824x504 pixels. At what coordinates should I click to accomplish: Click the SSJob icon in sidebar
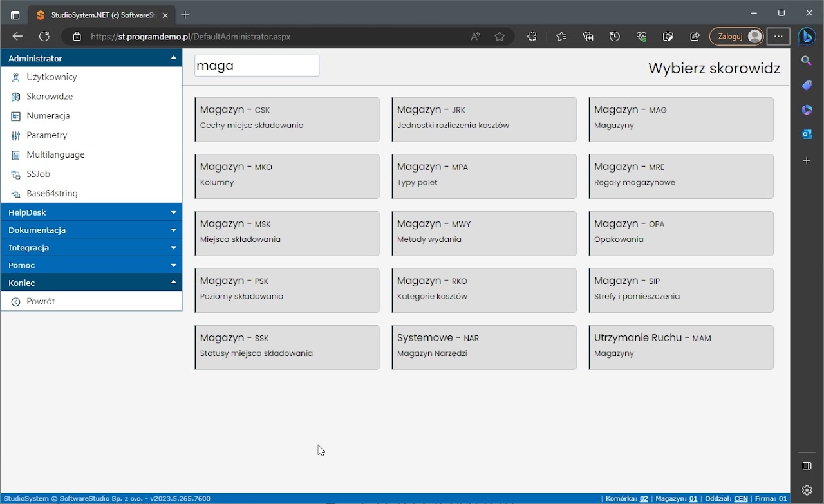coord(16,174)
